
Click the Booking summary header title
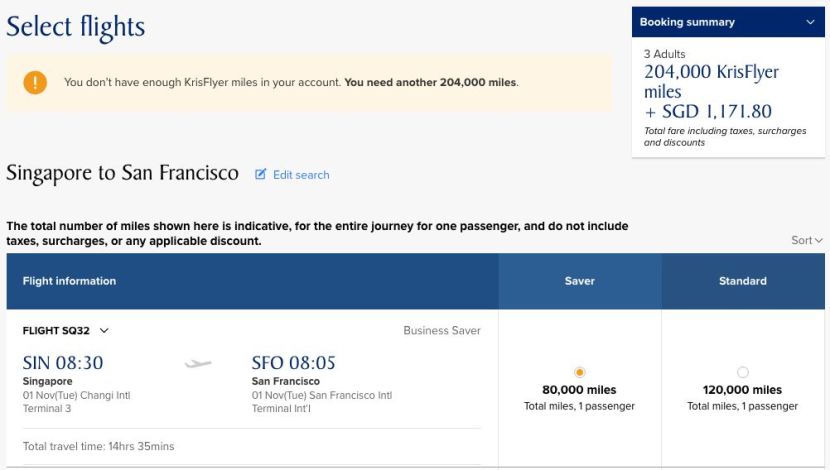(687, 22)
